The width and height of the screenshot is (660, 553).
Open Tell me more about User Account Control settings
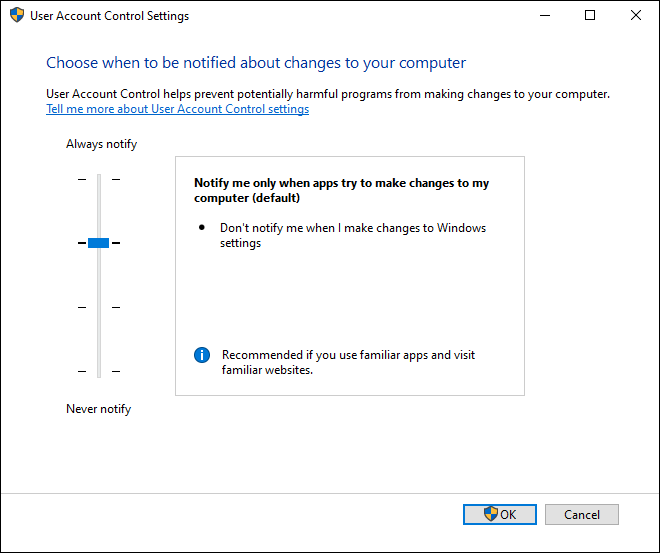(x=178, y=109)
